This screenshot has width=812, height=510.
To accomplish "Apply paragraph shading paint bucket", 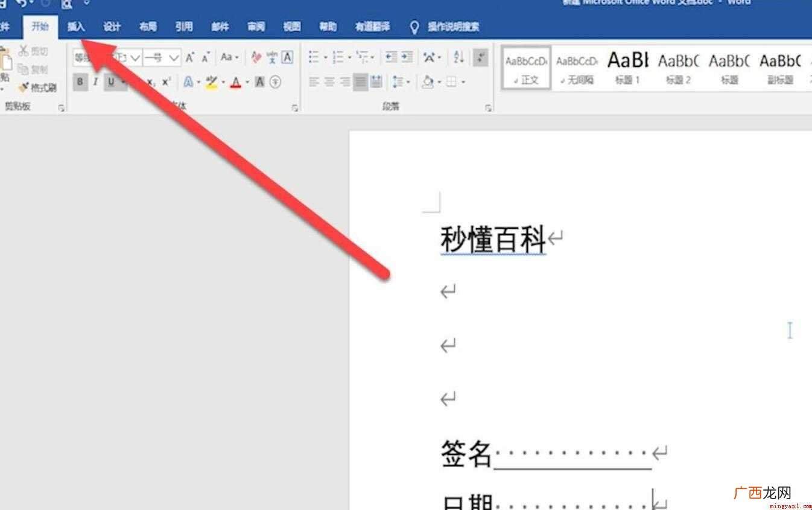I will tap(428, 82).
